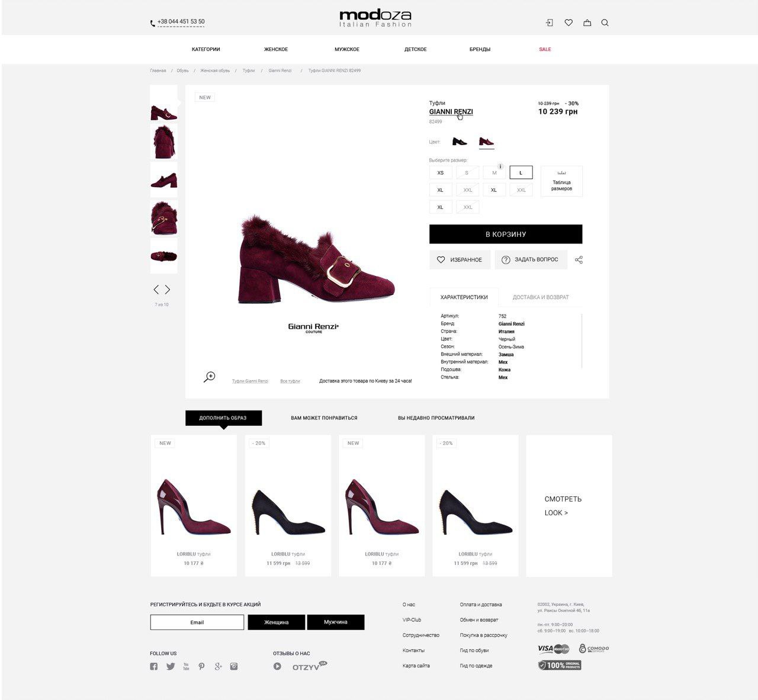
Task: Select size XS
Action: [441, 173]
